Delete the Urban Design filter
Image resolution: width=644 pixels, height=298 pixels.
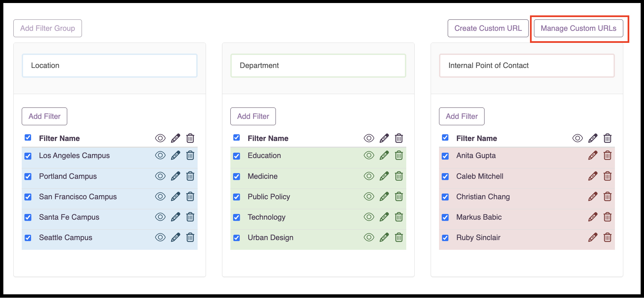[399, 237]
